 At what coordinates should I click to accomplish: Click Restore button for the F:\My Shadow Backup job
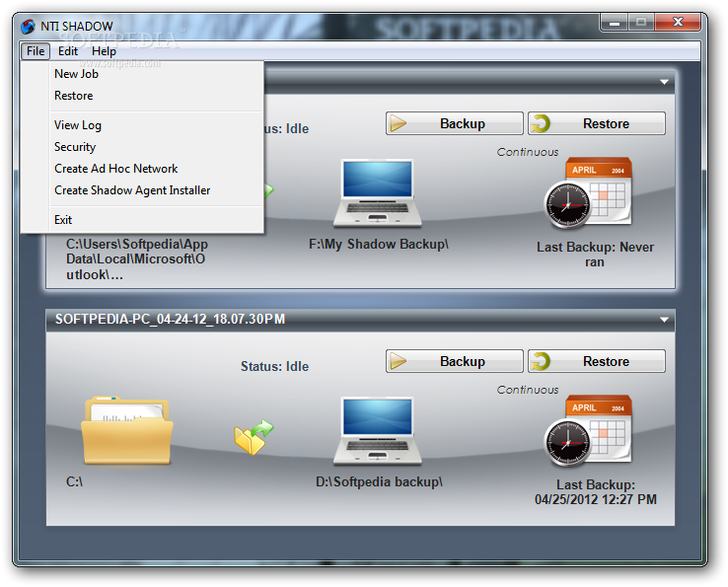pos(597,123)
